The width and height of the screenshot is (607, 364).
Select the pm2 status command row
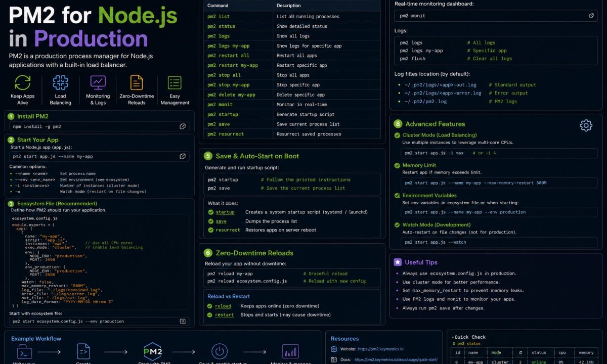[292, 26]
